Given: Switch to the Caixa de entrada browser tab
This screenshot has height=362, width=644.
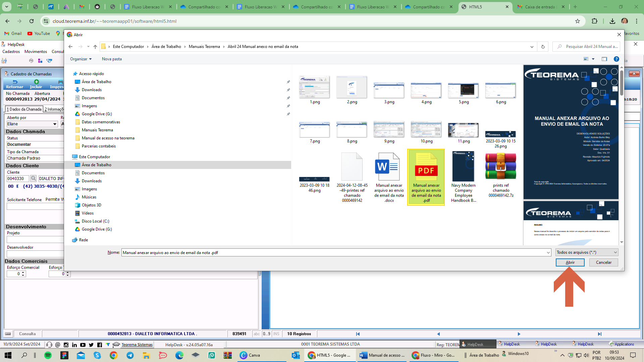Looking at the screenshot, I should 541,7.
